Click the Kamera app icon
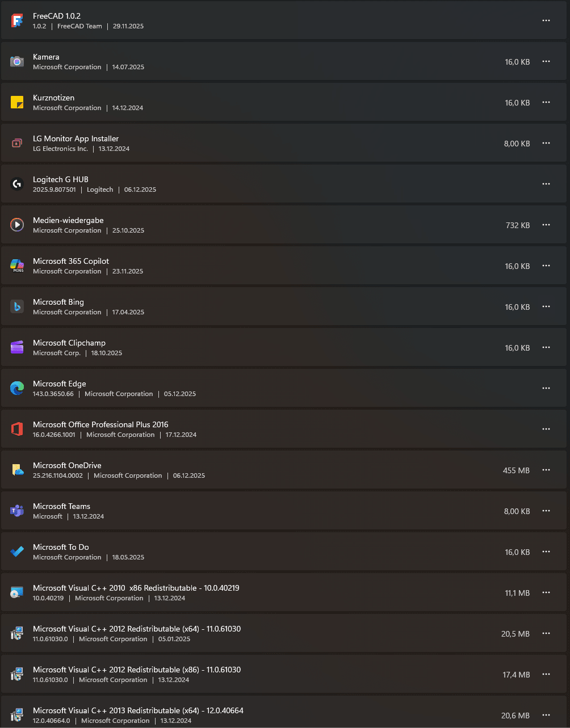The image size is (570, 728). [x=17, y=61]
